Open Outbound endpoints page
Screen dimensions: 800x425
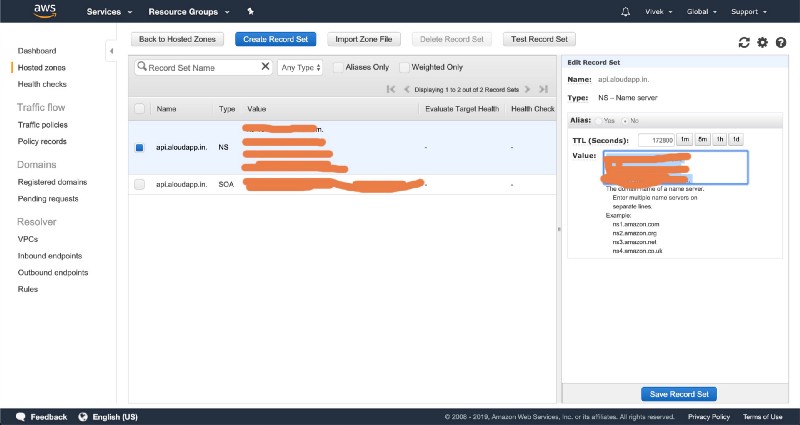53,273
